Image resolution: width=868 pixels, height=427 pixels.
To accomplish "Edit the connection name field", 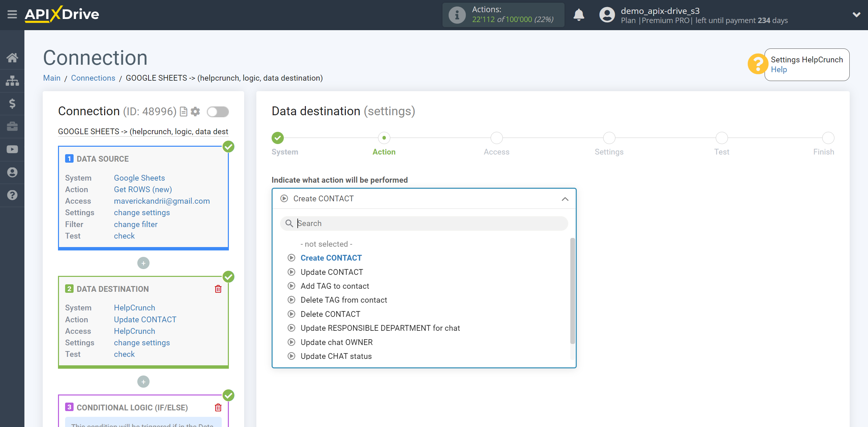I will 143,131.
